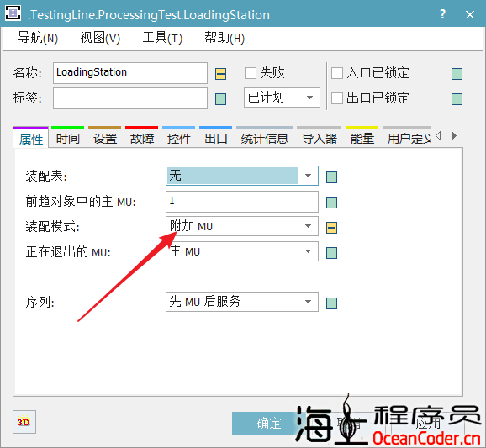Click the 前趋对象中的主 MU input field

(x=242, y=202)
